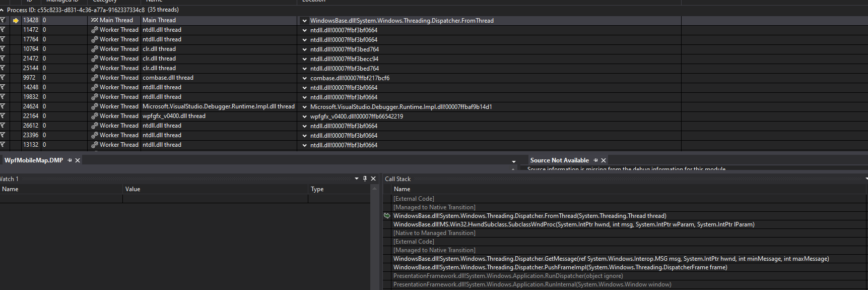Click worker thread icon for thread 17764
The height and width of the screenshot is (290, 868).
(94, 39)
